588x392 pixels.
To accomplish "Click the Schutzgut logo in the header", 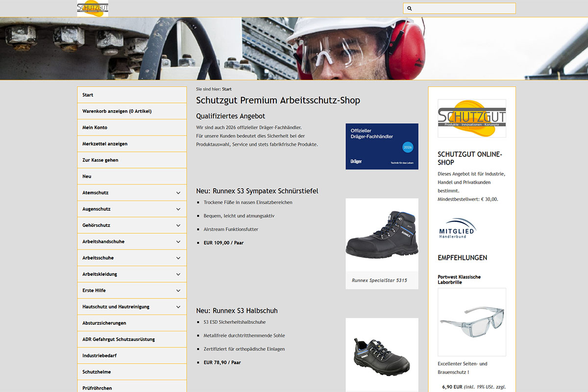I will pos(93,8).
